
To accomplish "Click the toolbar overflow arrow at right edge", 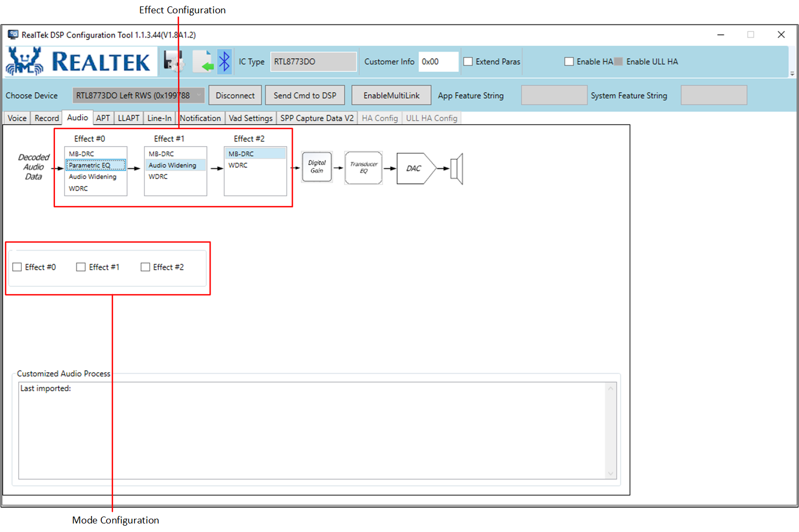I will click(x=792, y=74).
